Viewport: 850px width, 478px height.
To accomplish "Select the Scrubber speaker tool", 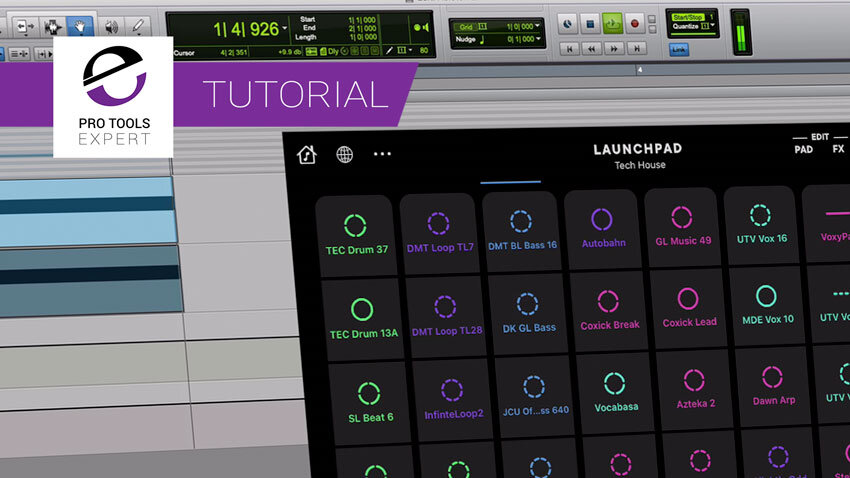I will pyautogui.click(x=111, y=26).
